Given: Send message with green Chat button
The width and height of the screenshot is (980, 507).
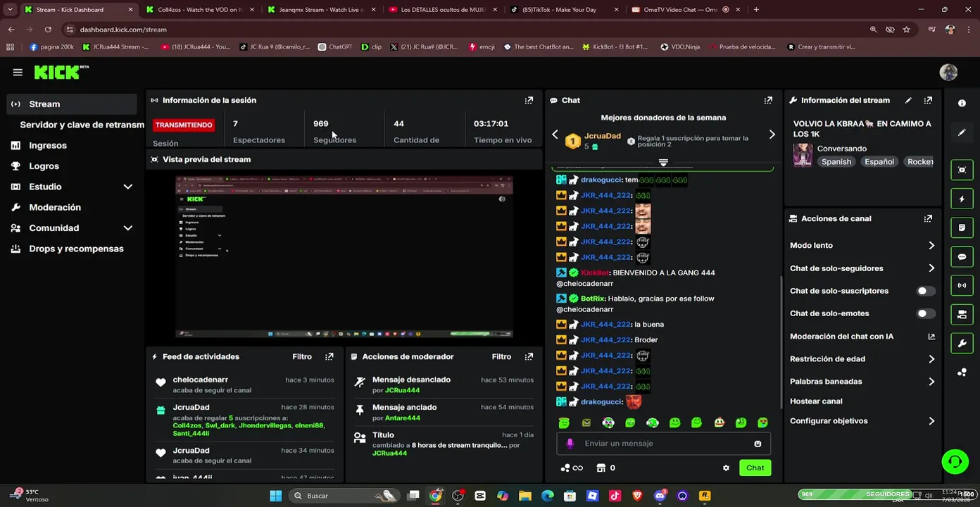Looking at the screenshot, I should click(755, 468).
